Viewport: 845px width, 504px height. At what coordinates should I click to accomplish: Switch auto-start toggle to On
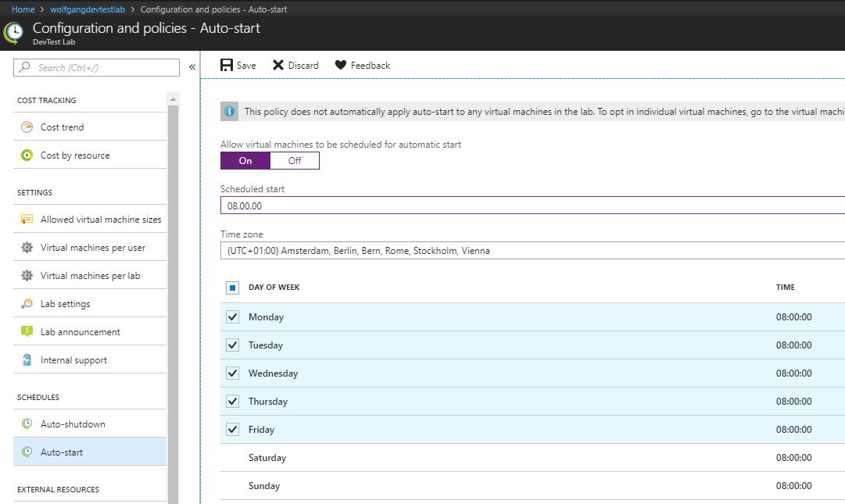pos(245,160)
